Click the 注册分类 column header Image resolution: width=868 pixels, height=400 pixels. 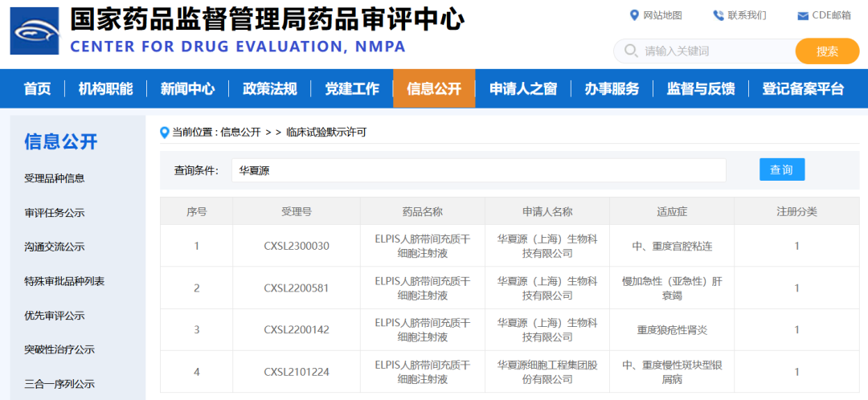[x=796, y=211]
